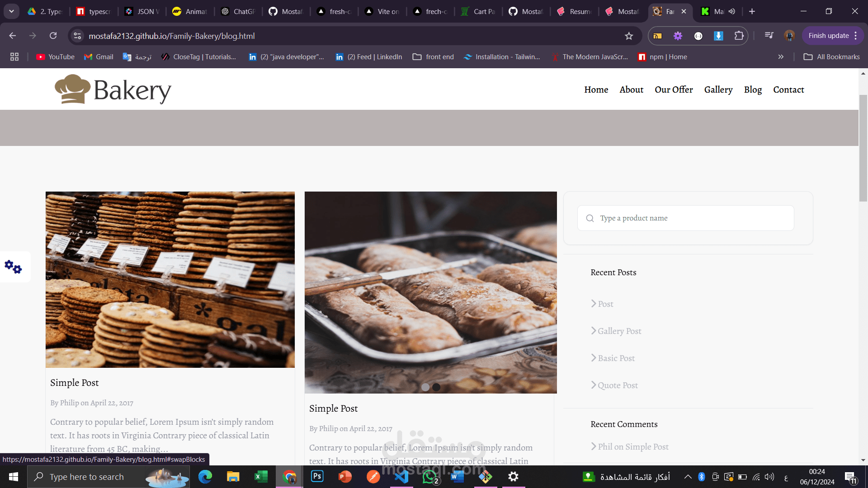Open Visual Studio Code from taskbar

401,477
